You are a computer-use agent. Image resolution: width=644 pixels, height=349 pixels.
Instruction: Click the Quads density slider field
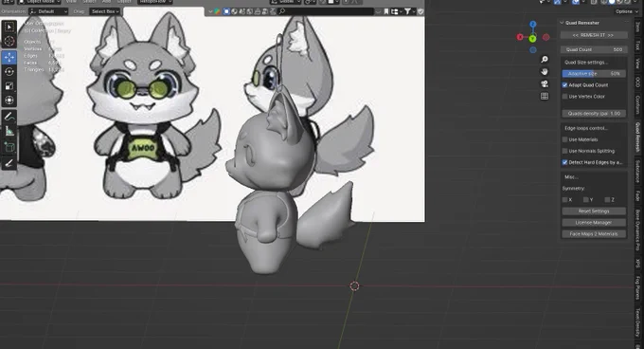pos(594,114)
